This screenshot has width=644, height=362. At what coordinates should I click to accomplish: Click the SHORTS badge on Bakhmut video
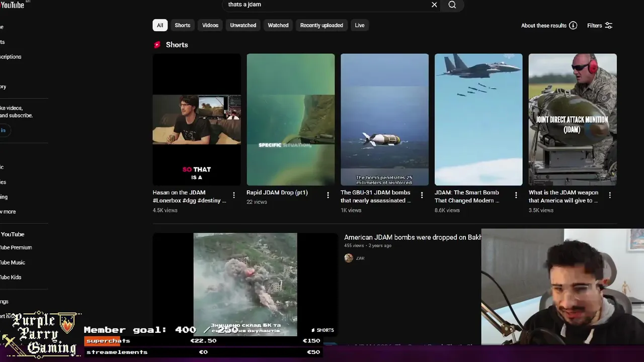323,330
